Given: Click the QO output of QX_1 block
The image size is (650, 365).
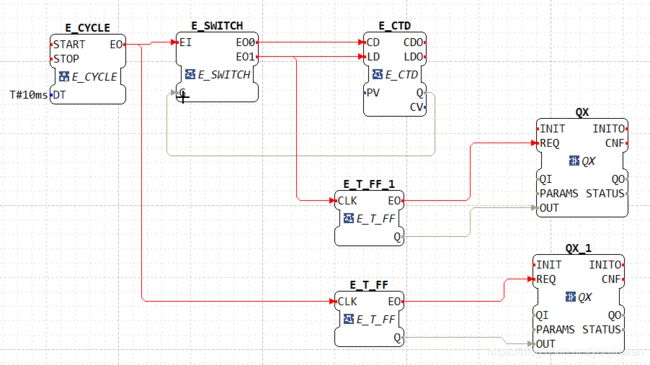Looking at the screenshot, I should pos(615,315).
